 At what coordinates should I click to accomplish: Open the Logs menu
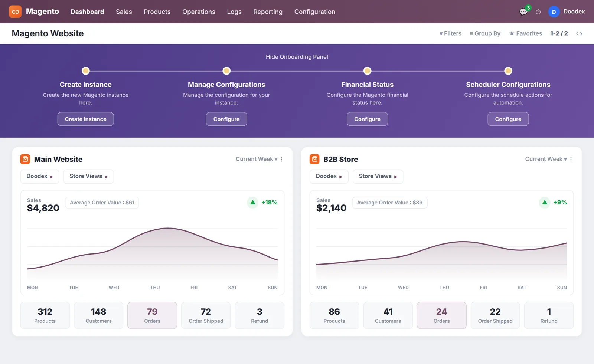pyautogui.click(x=234, y=12)
